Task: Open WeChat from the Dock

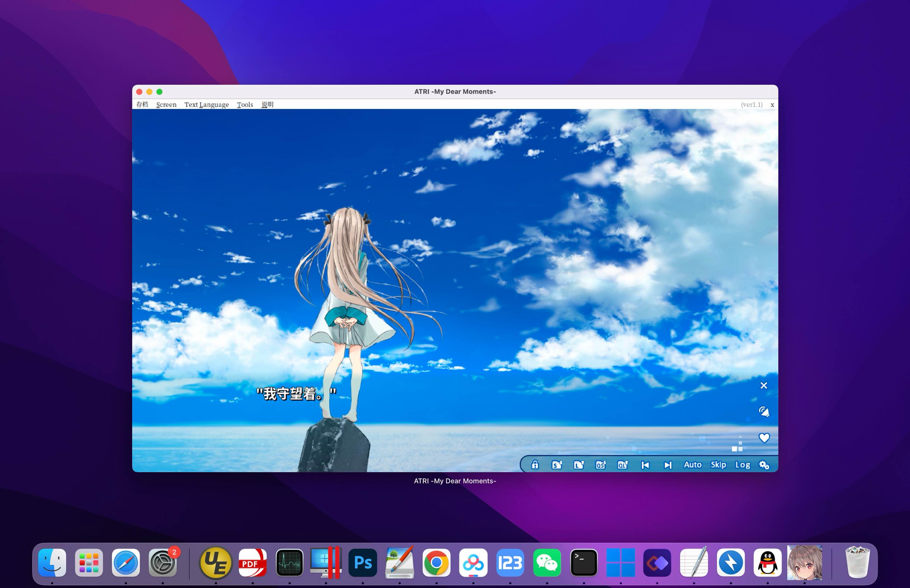Action: (x=547, y=562)
